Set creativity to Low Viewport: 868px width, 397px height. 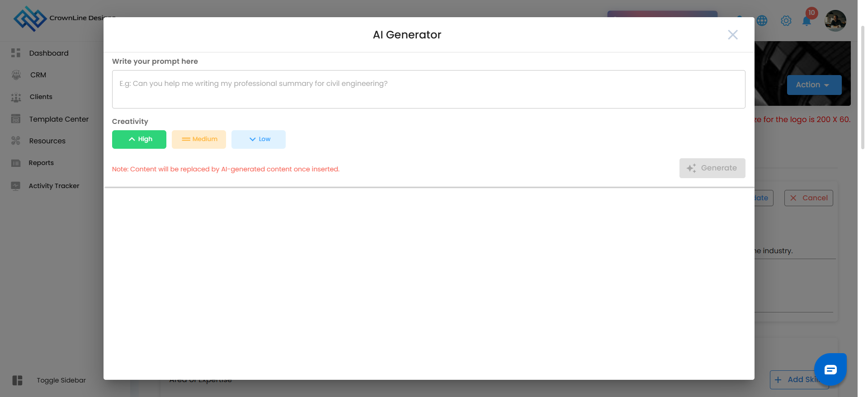point(259,139)
